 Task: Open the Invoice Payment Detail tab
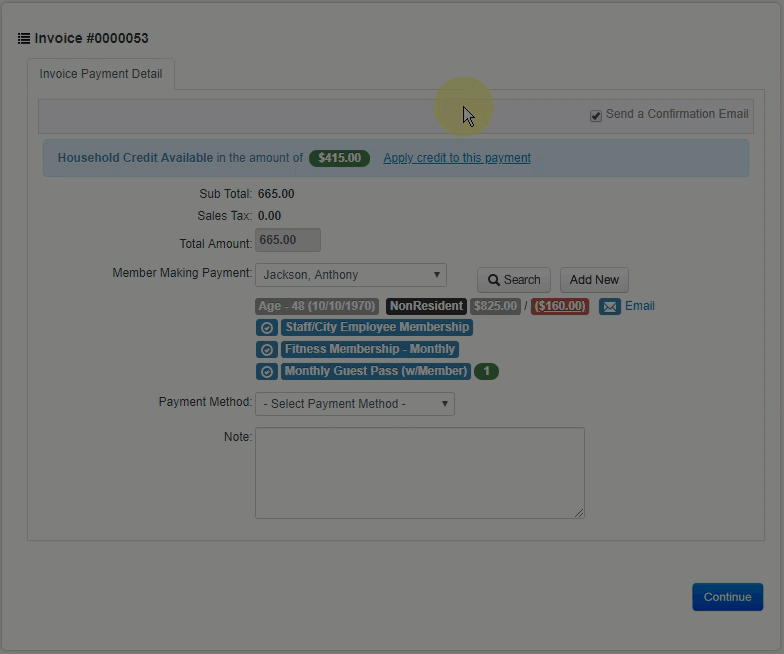(101, 74)
